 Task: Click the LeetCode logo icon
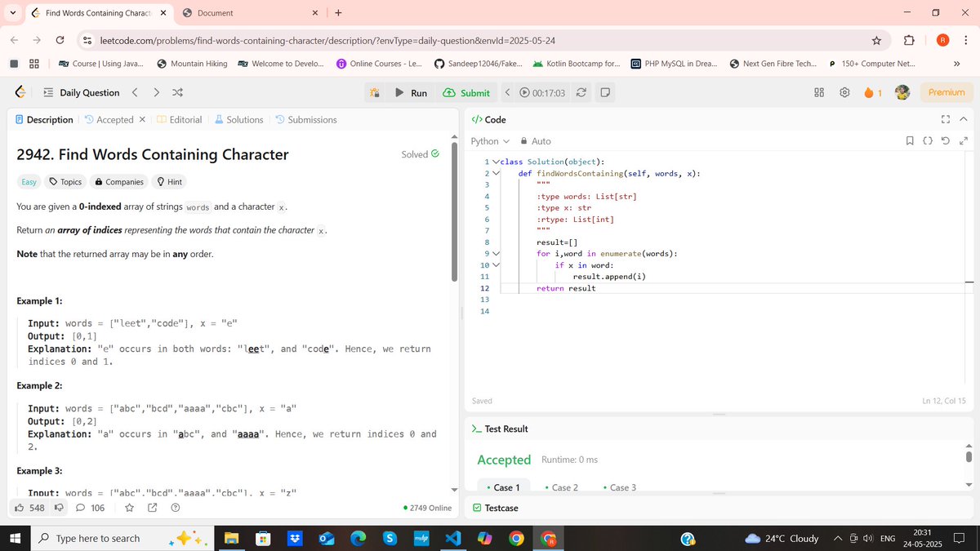pos(20,92)
